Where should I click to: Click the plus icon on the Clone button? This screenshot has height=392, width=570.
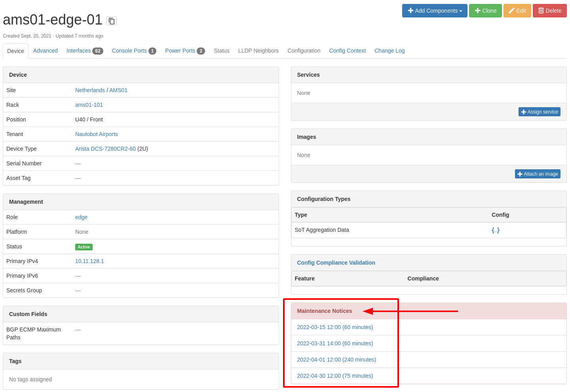pos(477,11)
